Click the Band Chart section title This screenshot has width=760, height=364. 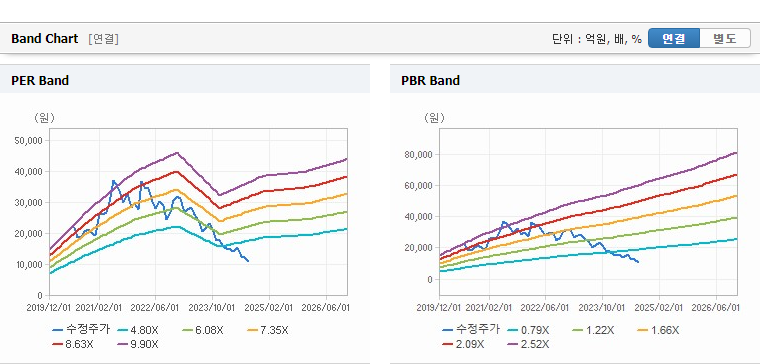(45, 39)
